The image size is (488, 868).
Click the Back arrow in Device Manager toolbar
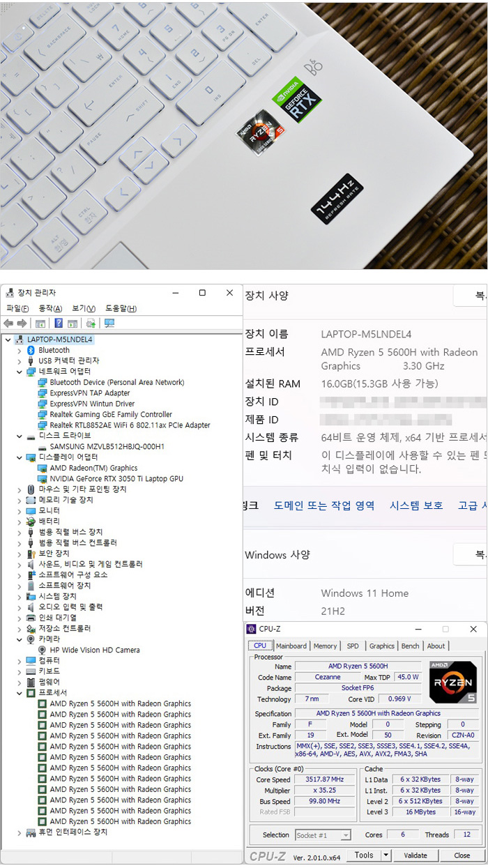(x=8, y=323)
